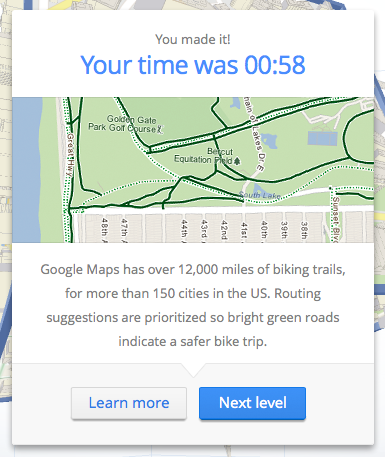This screenshot has height=457, width=385.
Task: Click the 40th street label on map
Action: 264,230
